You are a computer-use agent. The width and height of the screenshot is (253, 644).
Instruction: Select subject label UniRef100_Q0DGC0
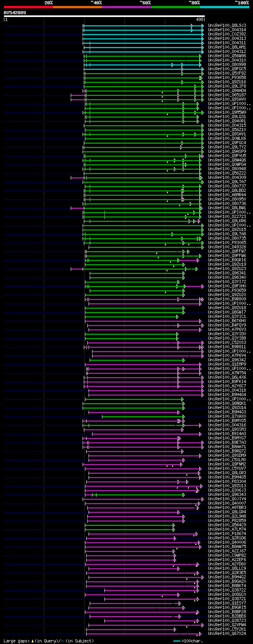pos(227,594)
